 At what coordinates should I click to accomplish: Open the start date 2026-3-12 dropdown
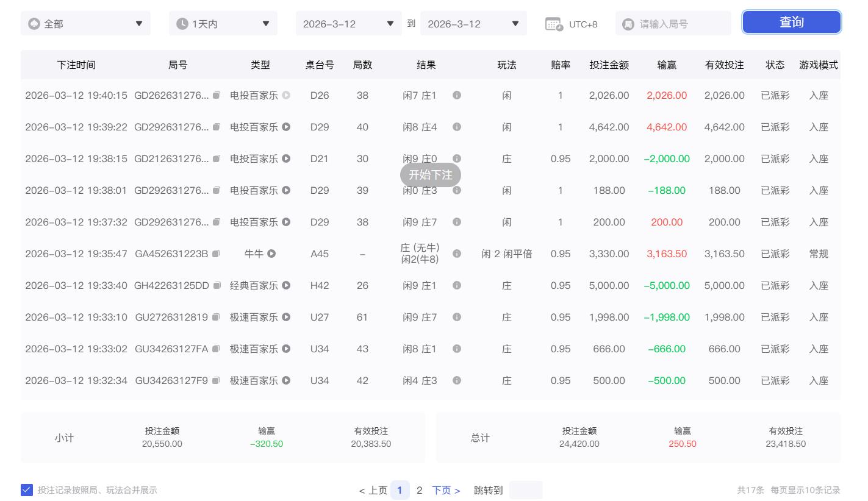[x=348, y=23]
